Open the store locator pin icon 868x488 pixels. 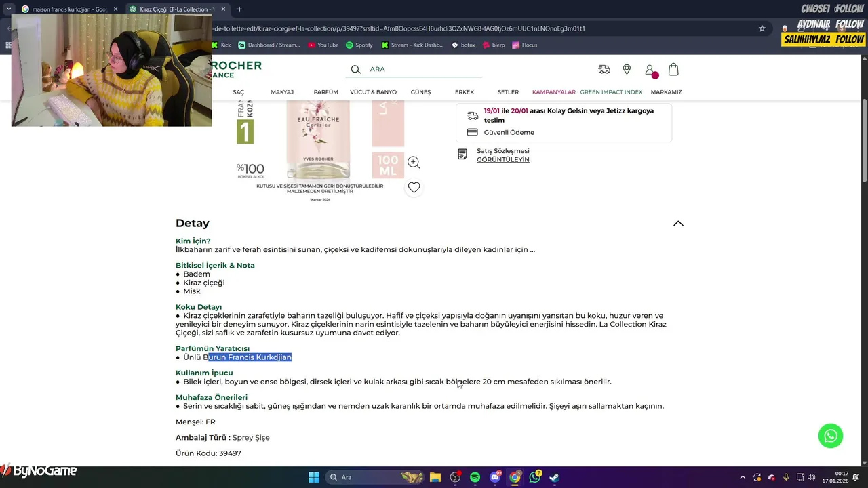point(627,69)
